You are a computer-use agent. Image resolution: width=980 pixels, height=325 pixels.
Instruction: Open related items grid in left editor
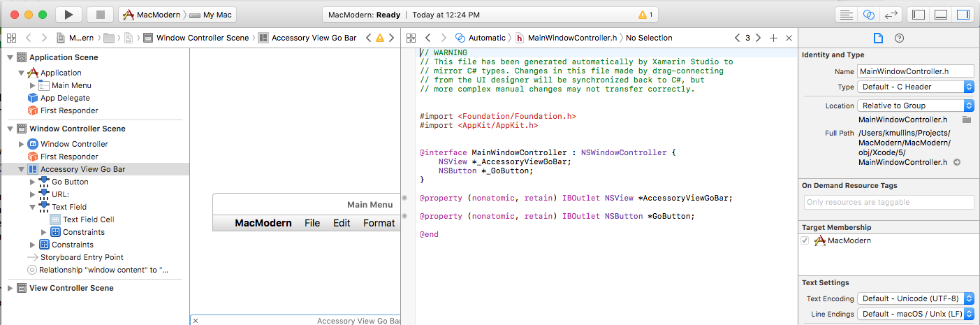(10, 38)
